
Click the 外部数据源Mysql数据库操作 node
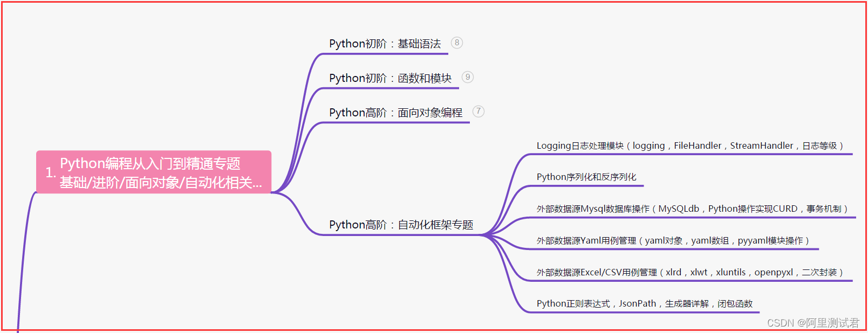693,209
